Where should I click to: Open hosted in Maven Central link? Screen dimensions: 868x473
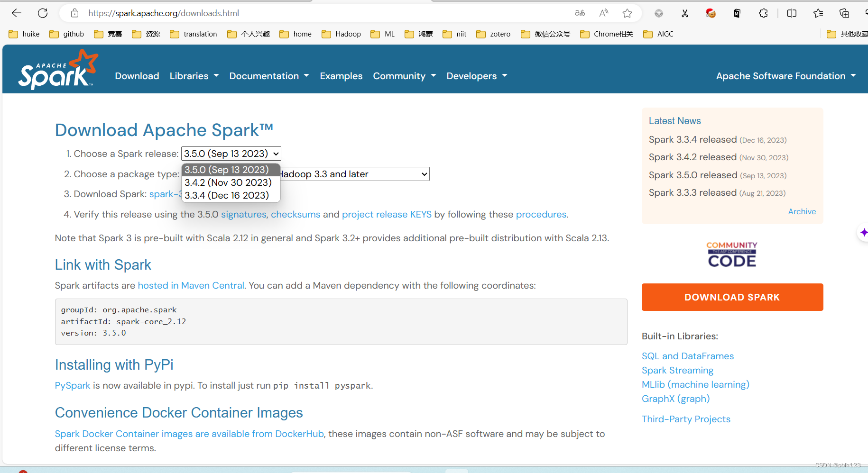tap(191, 285)
